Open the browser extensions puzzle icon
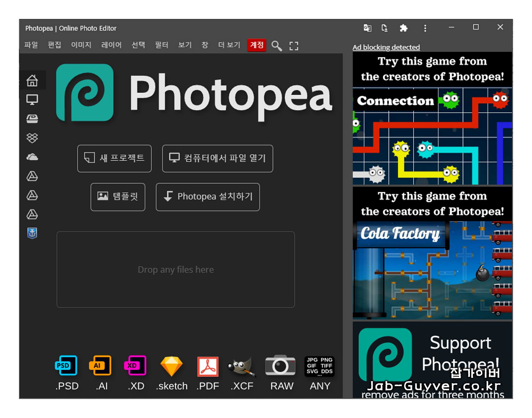This screenshot has height=418, width=532. pos(403,28)
